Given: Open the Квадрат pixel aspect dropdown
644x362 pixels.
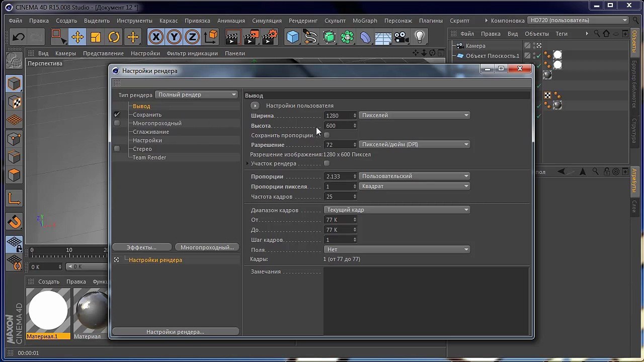Looking at the screenshot, I should [415, 186].
